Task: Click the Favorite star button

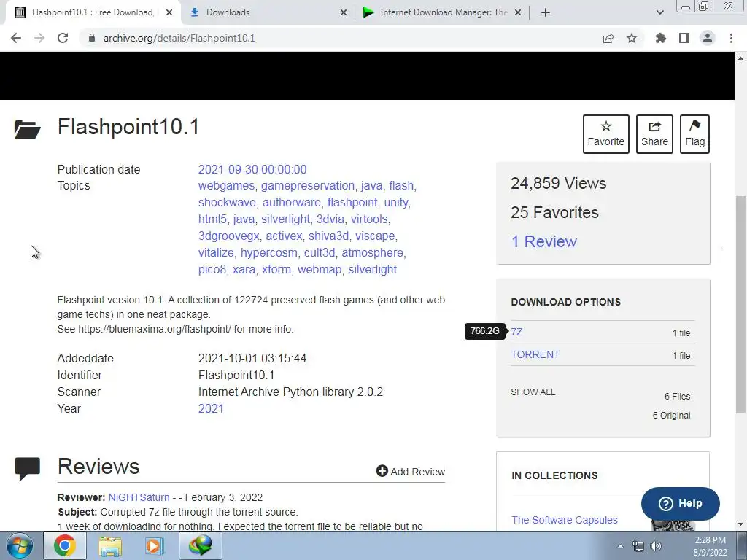Action: tap(605, 134)
